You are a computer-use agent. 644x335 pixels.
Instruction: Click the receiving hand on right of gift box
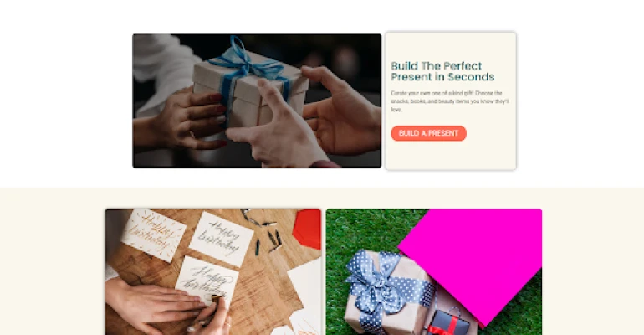[x=341, y=113]
